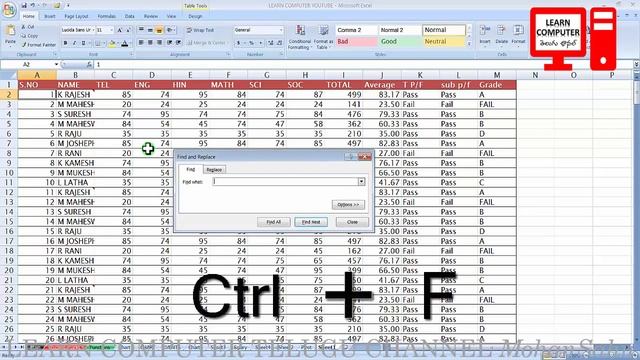Image resolution: width=640 pixels, height=360 pixels.
Task: Expand Options >> in Find dialog
Action: click(348, 204)
